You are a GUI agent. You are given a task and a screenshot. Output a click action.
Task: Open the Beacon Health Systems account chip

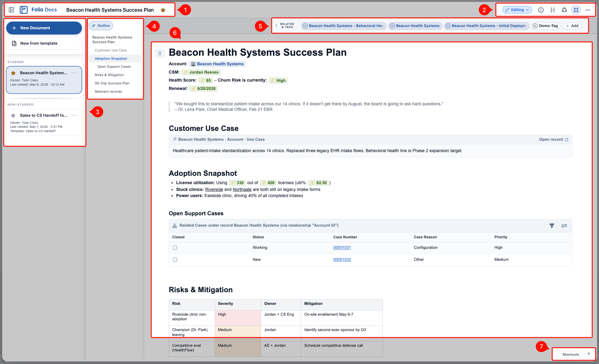coord(217,64)
